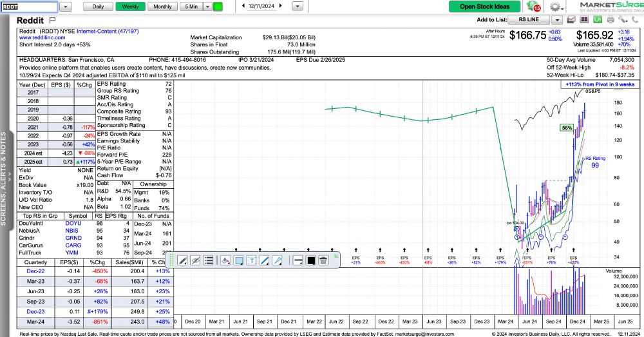Open the Add to List dropdown arrow
This screenshot has height=337, width=644.
[557, 20]
